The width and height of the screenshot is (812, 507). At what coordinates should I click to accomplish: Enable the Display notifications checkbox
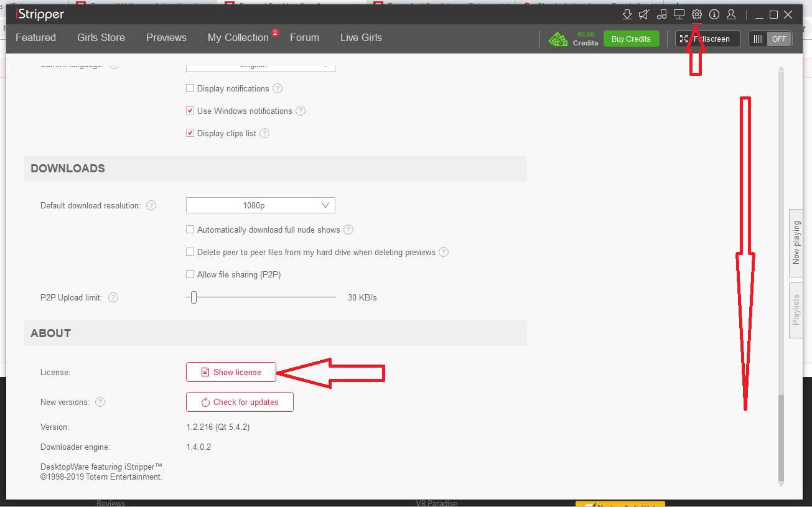coord(190,88)
